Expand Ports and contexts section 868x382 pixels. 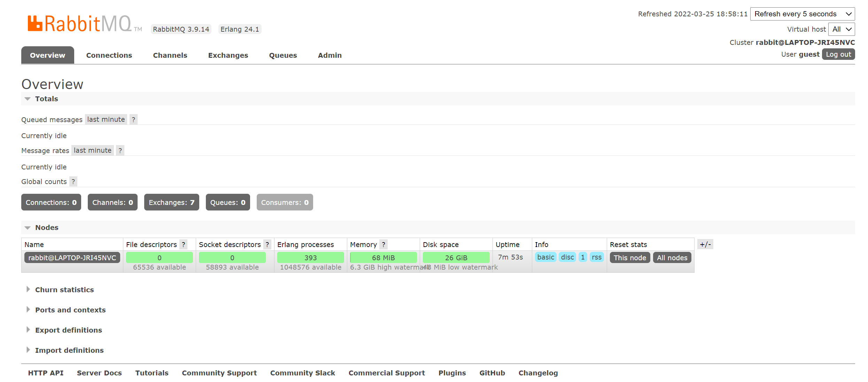[x=66, y=310]
